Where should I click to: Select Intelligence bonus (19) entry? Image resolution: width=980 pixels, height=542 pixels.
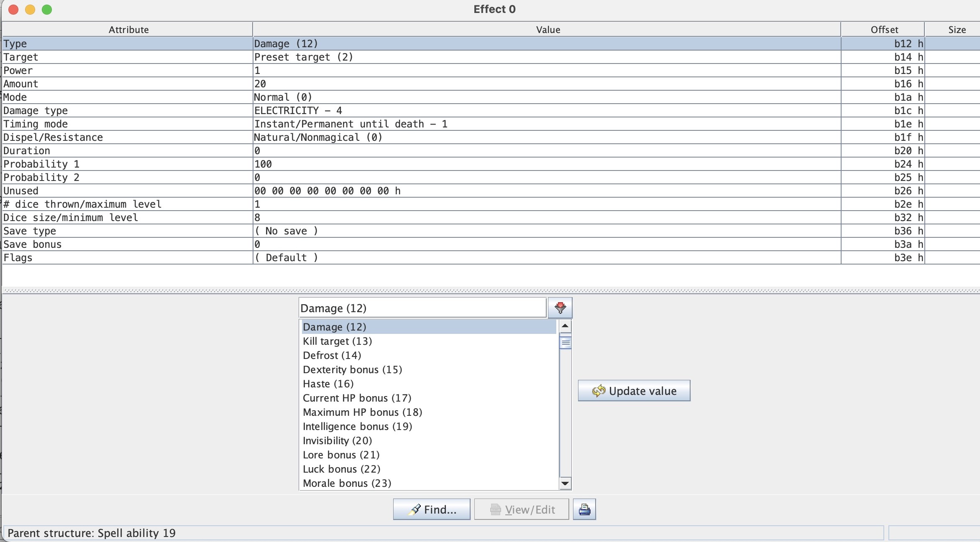point(430,426)
